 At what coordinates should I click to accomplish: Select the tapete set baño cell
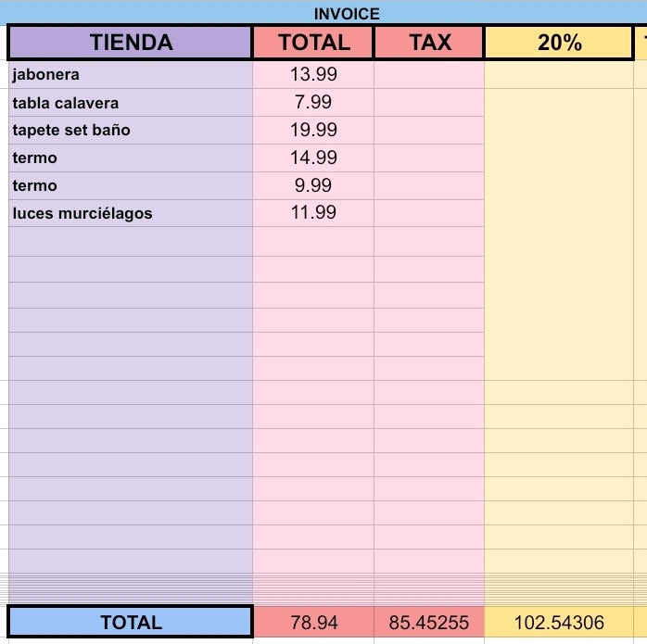click(x=131, y=131)
